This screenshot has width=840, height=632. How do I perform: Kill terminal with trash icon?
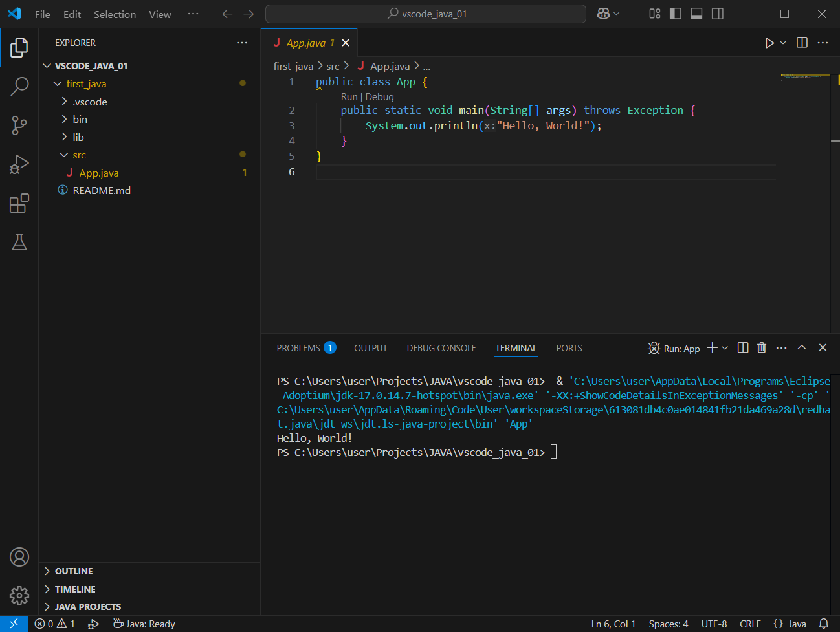click(762, 348)
